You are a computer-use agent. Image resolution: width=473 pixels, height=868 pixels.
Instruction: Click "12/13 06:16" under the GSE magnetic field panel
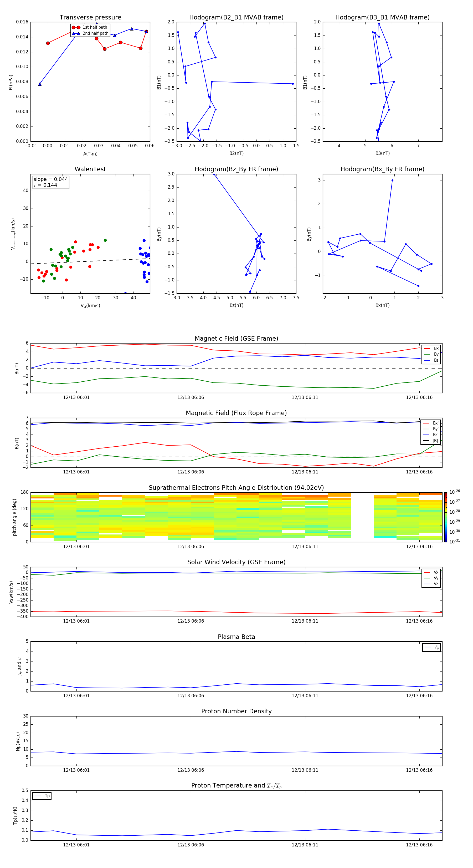(x=419, y=398)
